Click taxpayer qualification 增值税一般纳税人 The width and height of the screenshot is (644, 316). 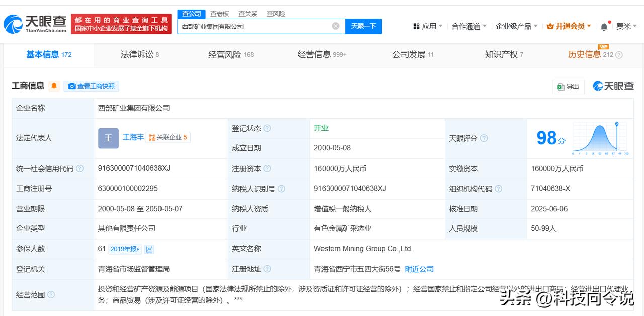(x=343, y=208)
